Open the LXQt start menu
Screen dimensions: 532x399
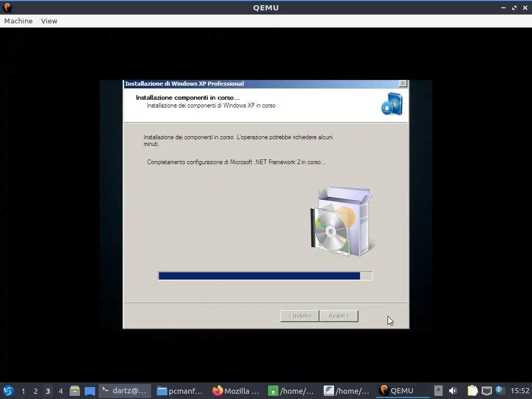click(x=8, y=391)
